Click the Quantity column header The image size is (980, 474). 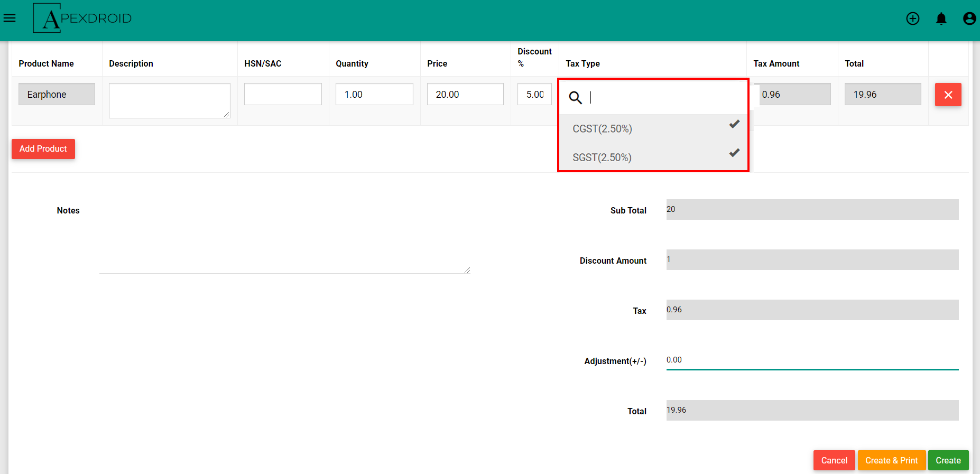tap(352, 63)
